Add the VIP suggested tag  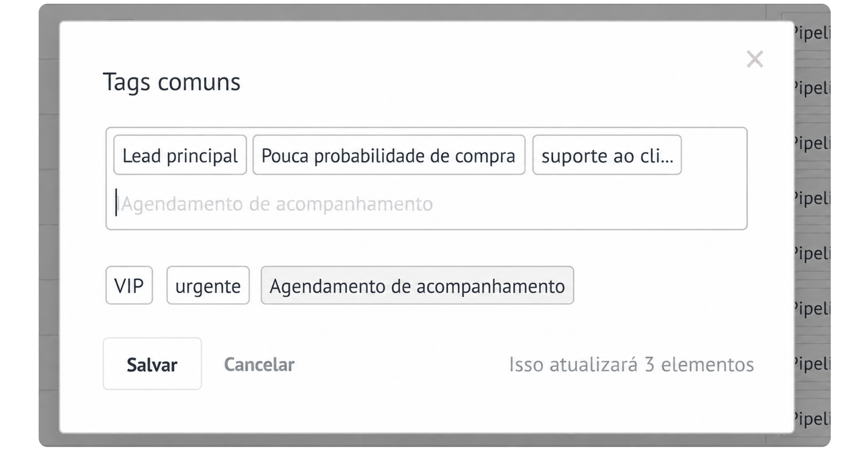129,285
